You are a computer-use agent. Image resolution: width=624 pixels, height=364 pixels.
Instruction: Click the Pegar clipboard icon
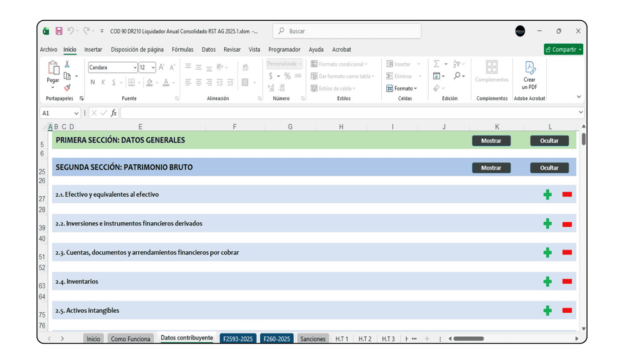53,69
